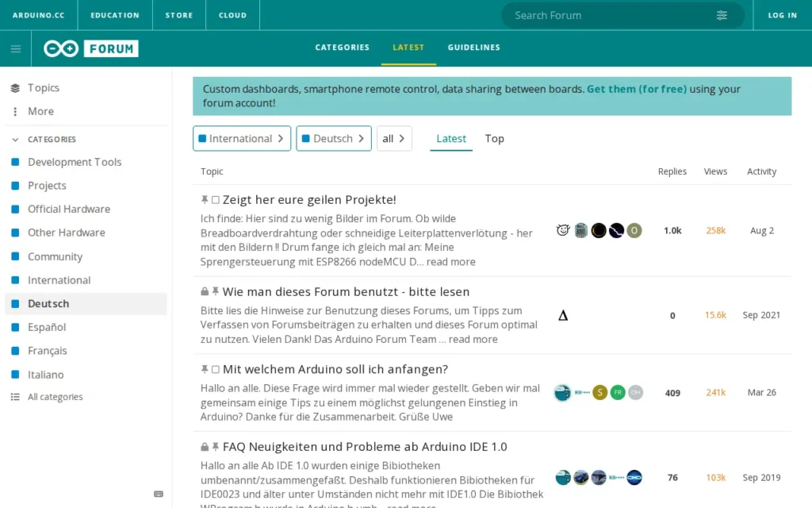Click pin icon beside 'Zeigt her eure geilen Projekte'
812x508 pixels.
pos(205,199)
